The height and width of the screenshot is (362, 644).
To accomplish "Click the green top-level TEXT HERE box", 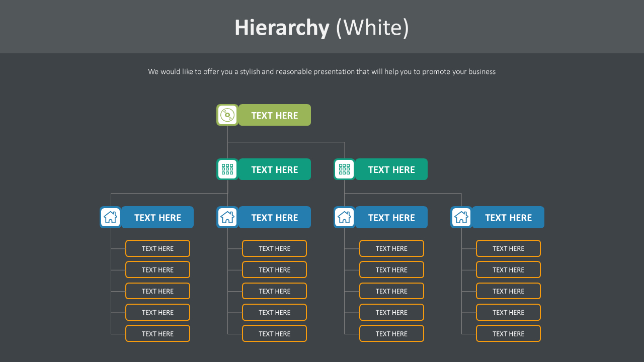I will pos(275,115).
